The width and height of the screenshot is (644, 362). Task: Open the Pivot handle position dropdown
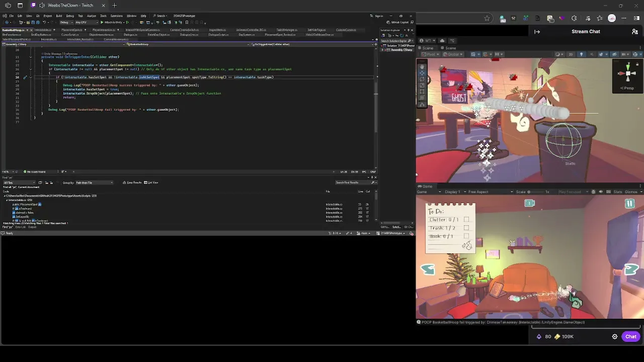point(430,54)
